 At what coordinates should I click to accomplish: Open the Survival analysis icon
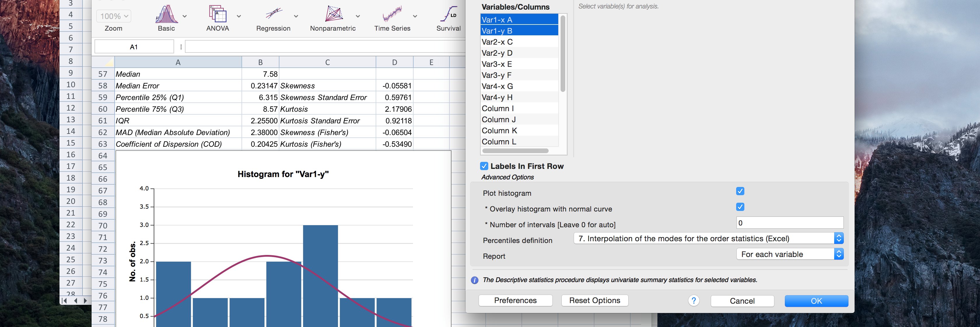pos(449,14)
